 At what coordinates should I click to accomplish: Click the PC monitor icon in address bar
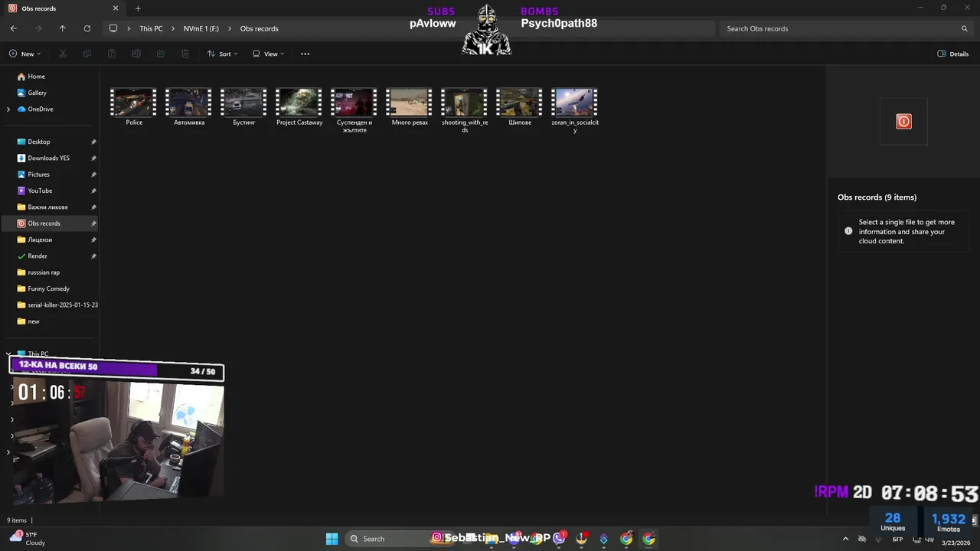(113, 28)
